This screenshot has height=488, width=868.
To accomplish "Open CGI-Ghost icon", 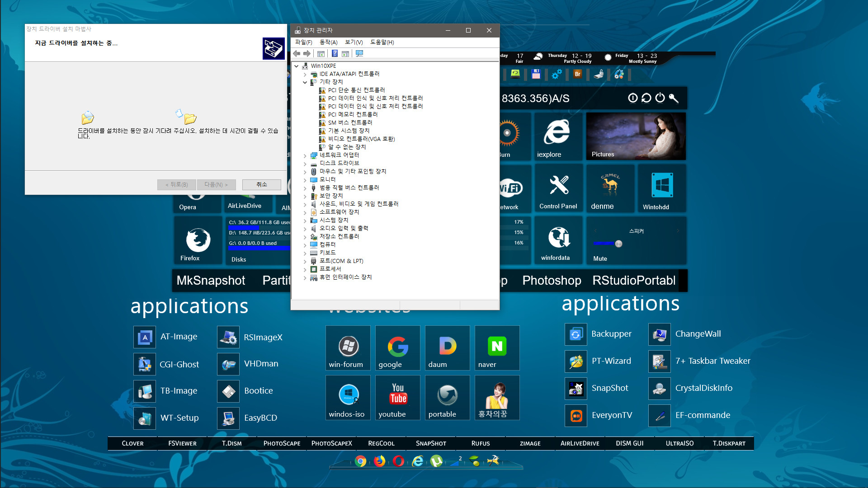I will pos(145,364).
